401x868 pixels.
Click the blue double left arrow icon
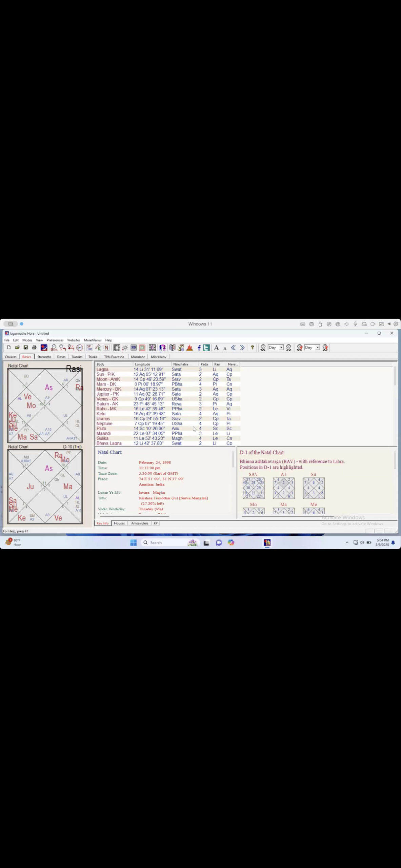[x=234, y=348]
